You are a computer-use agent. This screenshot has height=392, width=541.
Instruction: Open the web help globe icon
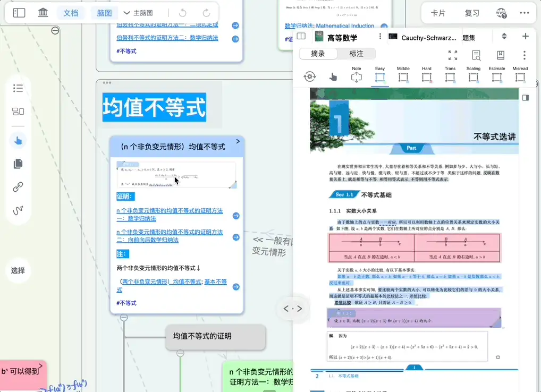501,13
